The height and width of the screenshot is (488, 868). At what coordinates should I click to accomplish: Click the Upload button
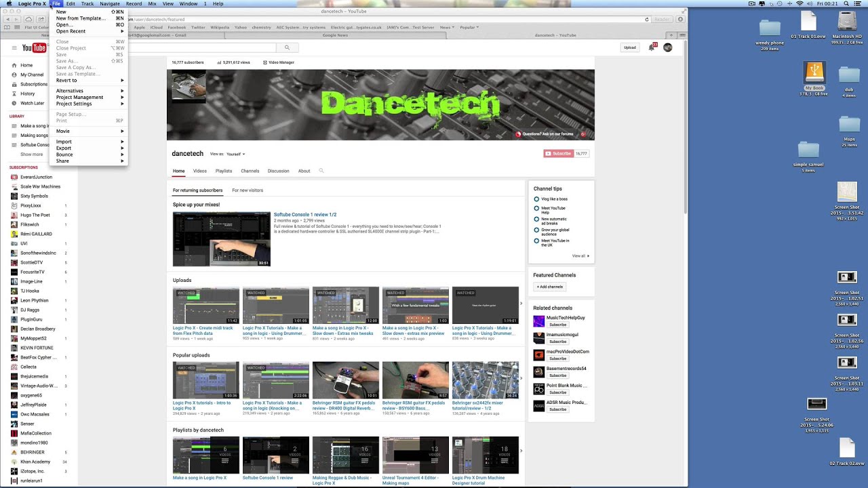coord(630,47)
